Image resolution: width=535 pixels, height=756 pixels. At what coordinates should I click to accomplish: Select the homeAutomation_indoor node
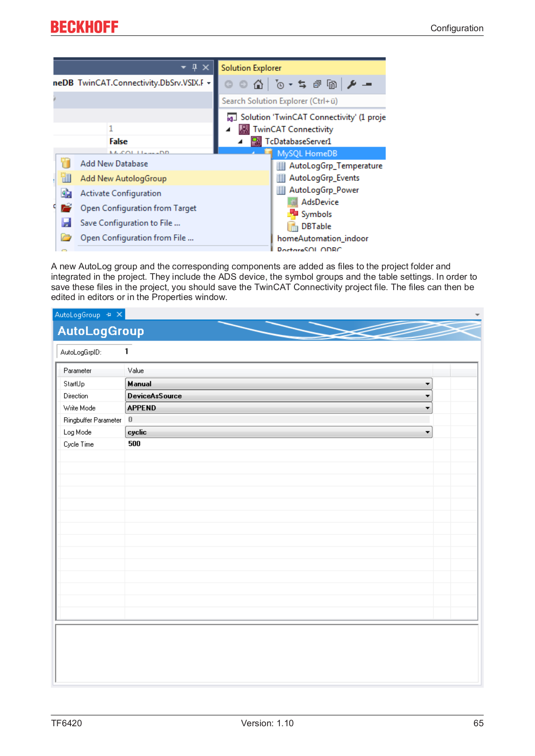pos(323,239)
